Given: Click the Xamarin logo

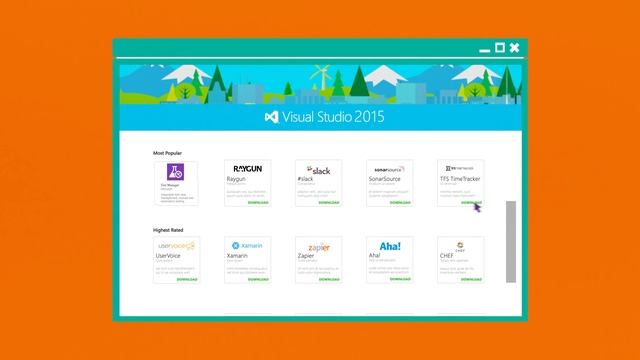Looking at the screenshot, I should pyautogui.click(x=247, y=245).
